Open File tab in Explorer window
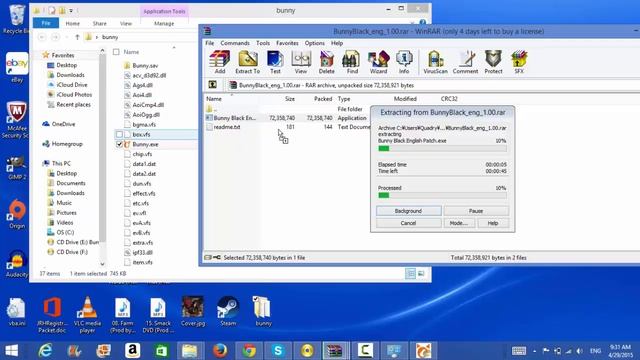The image size is (640, 360). point(46,23)
